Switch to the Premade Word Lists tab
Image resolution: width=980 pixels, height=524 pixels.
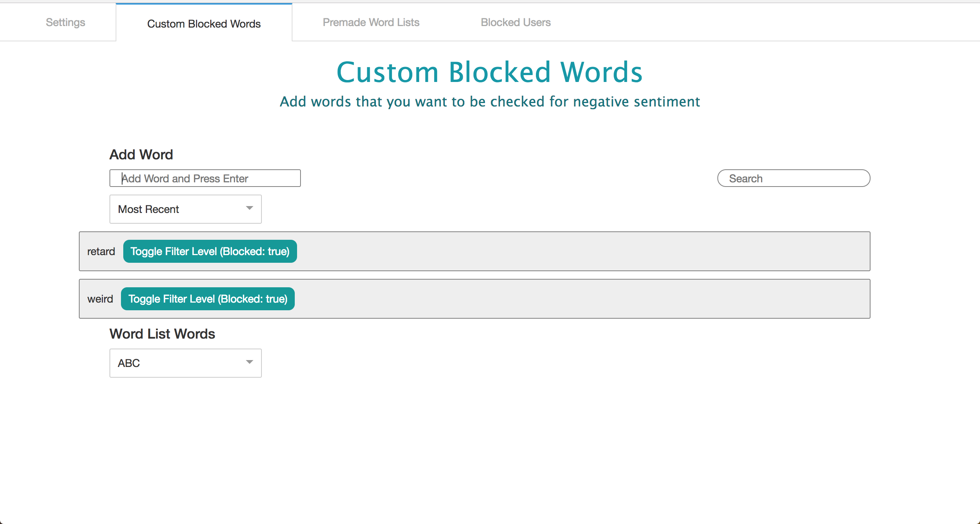tap(371, 22)
